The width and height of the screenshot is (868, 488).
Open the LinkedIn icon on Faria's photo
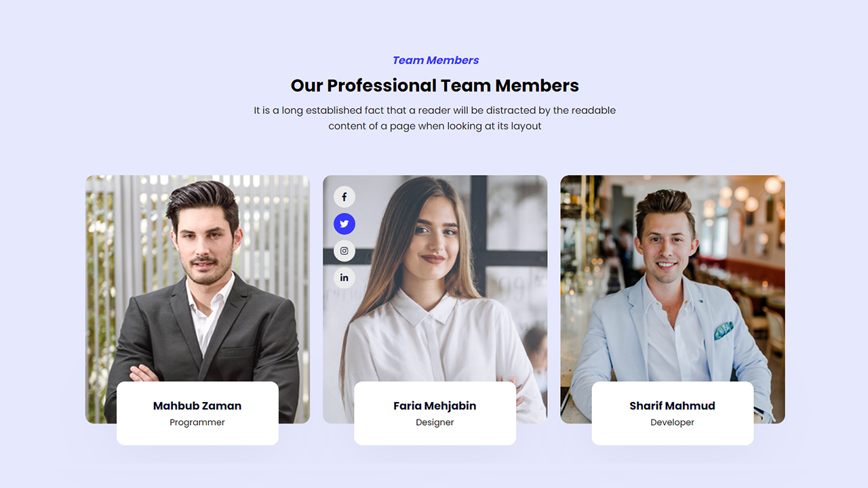pyautogui.click(x=344, y=278)
